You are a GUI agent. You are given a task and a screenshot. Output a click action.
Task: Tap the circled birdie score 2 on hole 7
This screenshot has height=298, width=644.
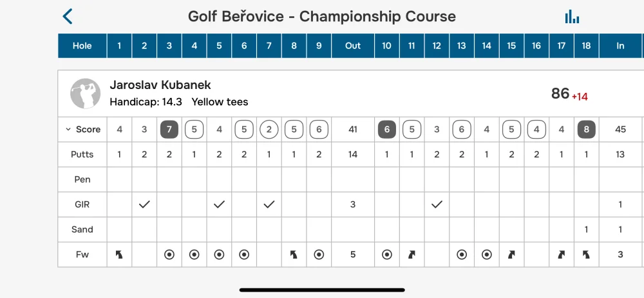[269, 129]
